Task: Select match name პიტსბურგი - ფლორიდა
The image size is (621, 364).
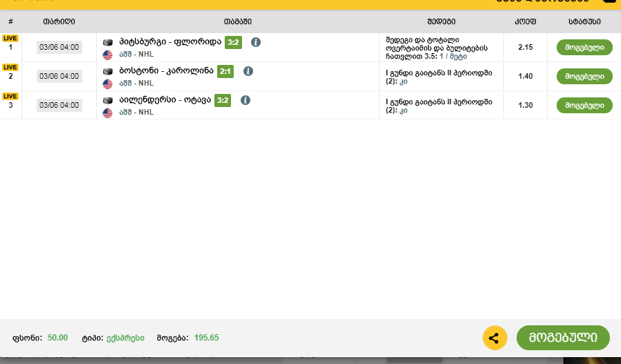Action: point(170,41)
